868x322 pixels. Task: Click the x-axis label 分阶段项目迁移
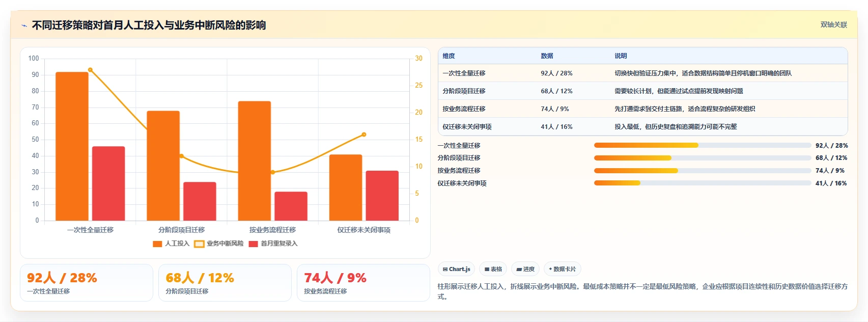click(181, 230)
